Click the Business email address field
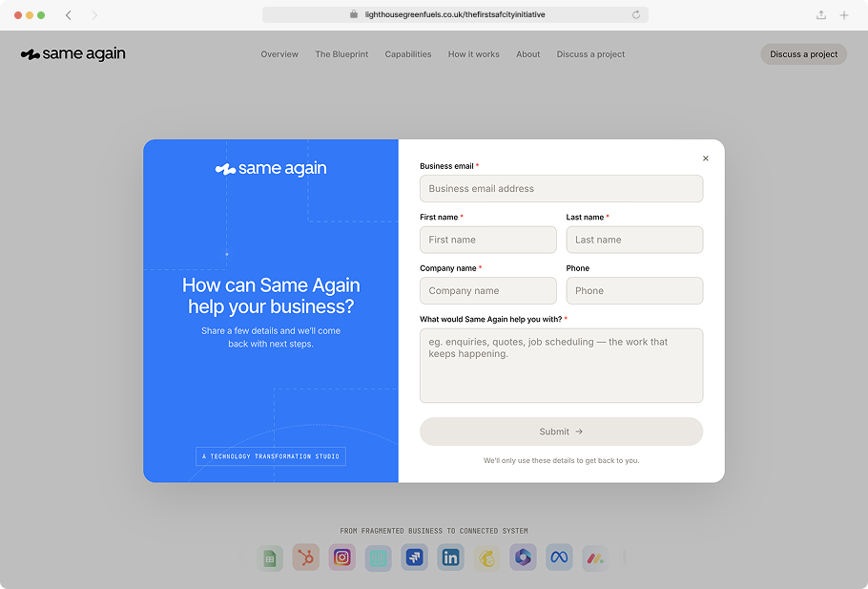 tap(561, 188)
